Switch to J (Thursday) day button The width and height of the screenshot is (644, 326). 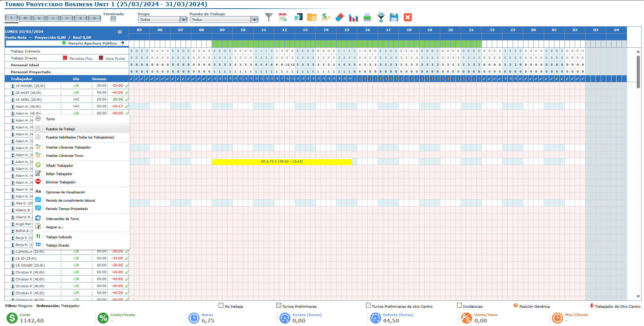coord(53,18)
